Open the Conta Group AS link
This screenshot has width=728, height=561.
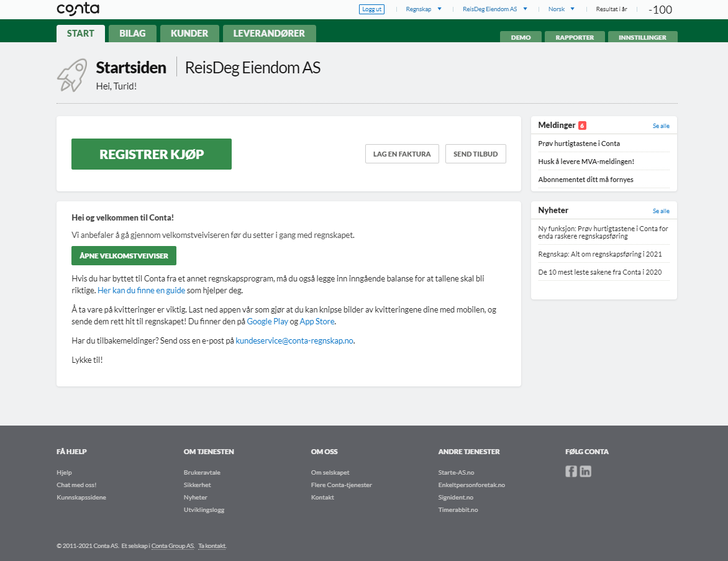click(173, 546)
